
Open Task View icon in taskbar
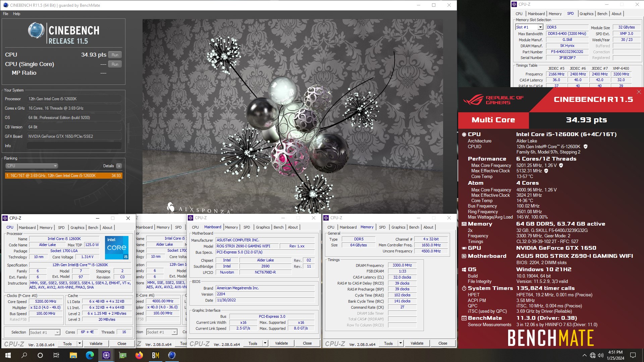[x=56, y=355]
